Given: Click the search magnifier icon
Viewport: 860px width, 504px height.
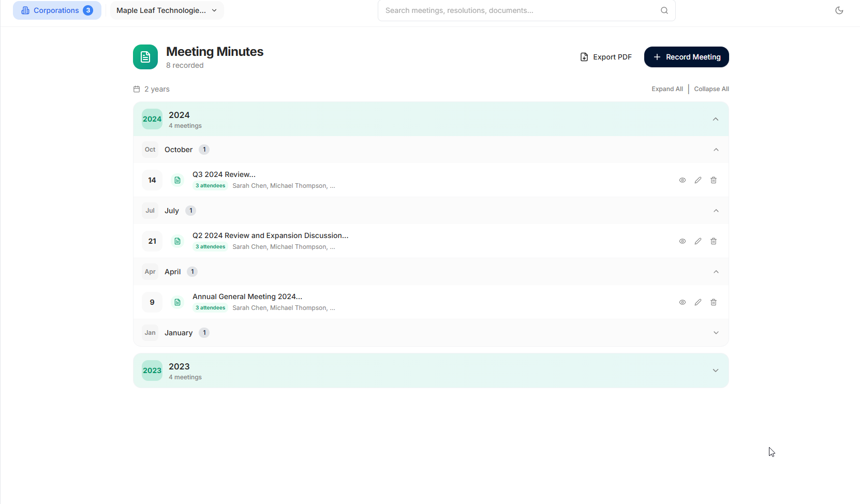Looking at the screenshot, I should [x=664, y=10].
